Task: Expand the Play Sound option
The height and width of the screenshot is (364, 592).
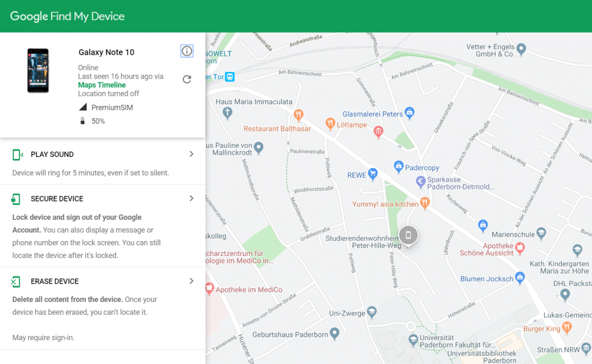Action: click(191, 154)
